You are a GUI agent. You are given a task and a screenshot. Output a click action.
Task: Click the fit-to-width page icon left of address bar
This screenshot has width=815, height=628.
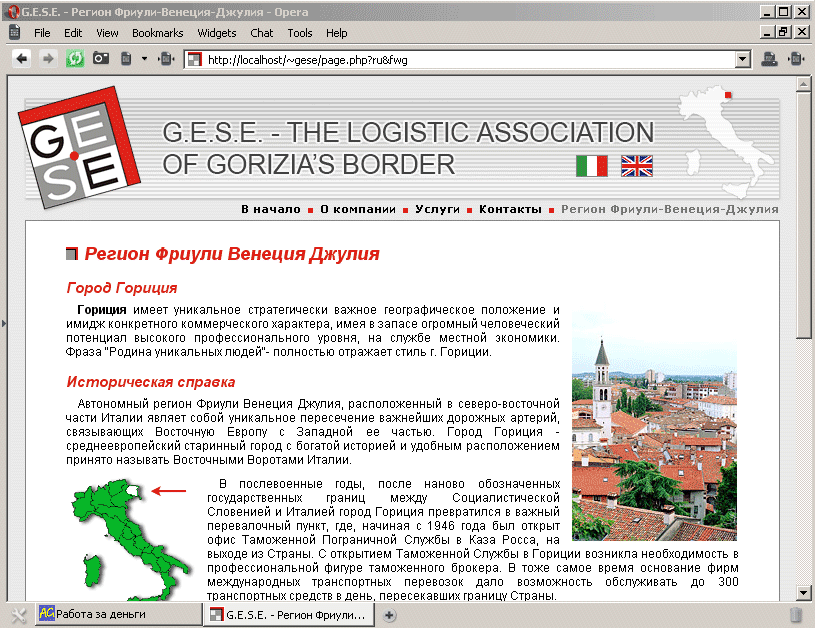click(x=166, y=59)
